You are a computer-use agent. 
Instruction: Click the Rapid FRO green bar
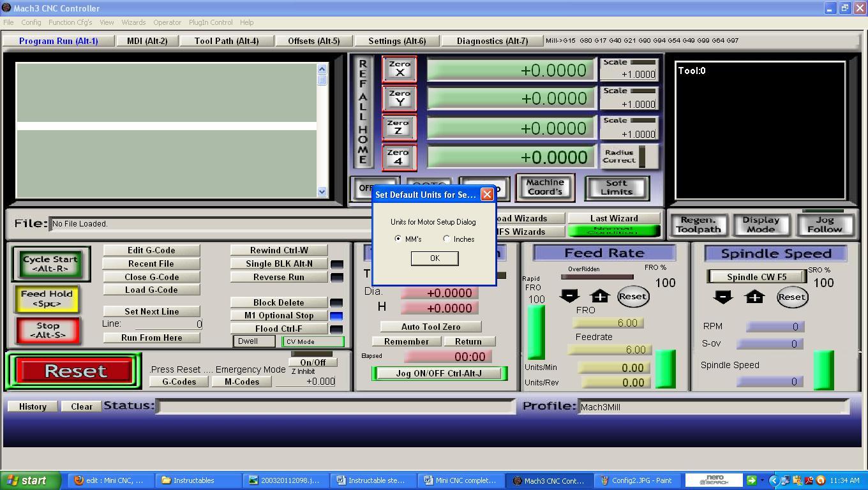pyautogui.click(x=536, y=332)
